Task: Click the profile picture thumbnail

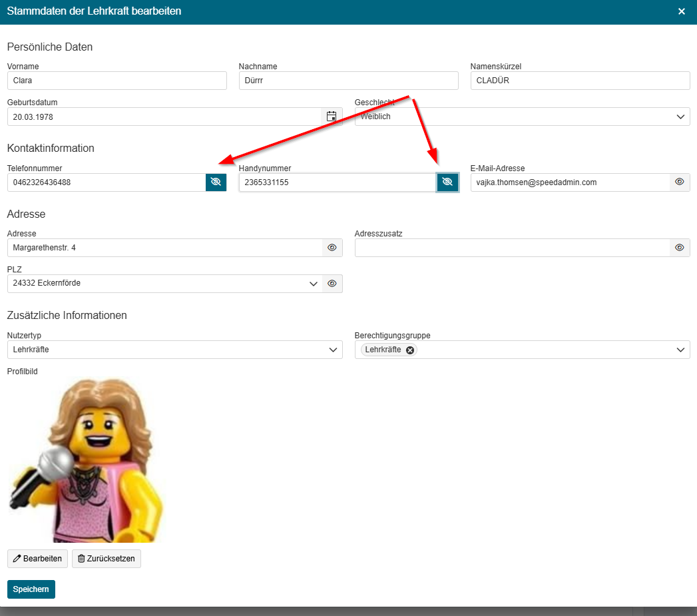Action: coord(87,460)
